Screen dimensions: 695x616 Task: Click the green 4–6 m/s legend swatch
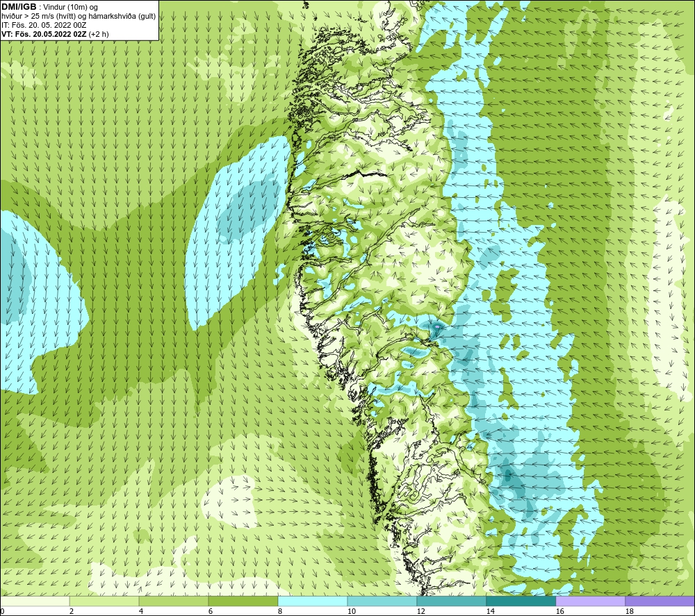pyautogui.click(x=174, y=601)
